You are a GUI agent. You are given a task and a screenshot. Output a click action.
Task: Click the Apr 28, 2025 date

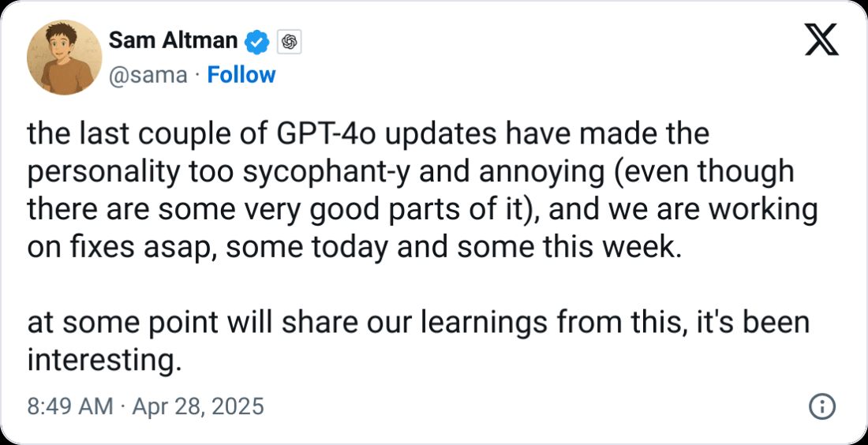tap(200, 407)
